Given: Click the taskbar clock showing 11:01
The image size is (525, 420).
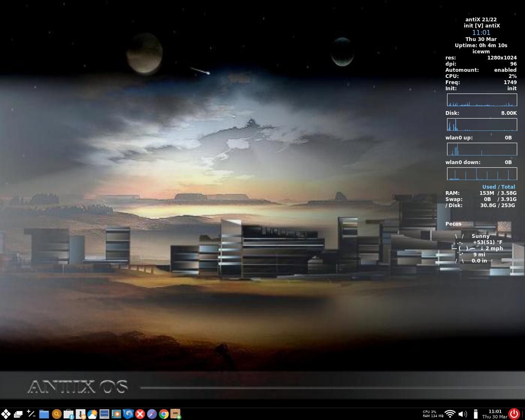Looking at the screenshot, I should [495, 414].
